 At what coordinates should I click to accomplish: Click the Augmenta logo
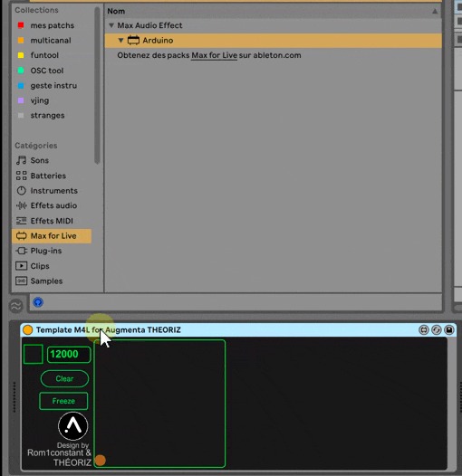[x=73, y=426]
